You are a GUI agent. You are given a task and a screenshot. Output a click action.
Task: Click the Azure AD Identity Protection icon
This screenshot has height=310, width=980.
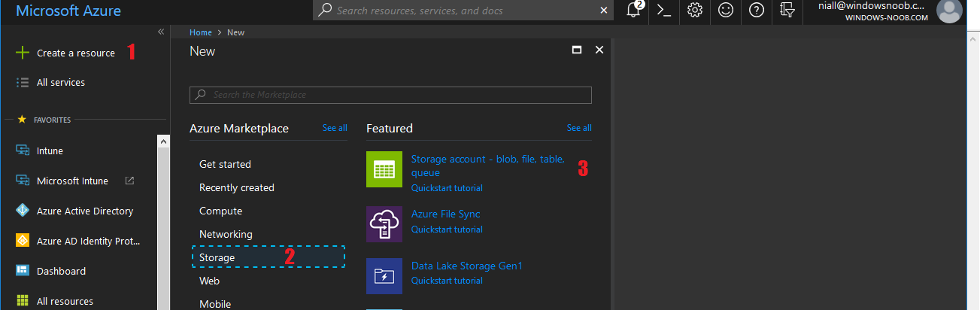click(23, 241)
